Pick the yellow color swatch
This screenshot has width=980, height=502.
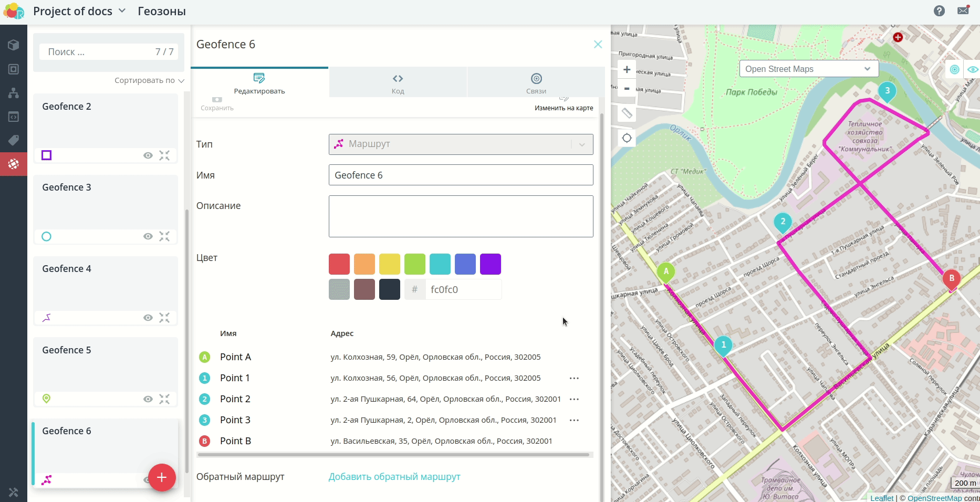[390, 264]
